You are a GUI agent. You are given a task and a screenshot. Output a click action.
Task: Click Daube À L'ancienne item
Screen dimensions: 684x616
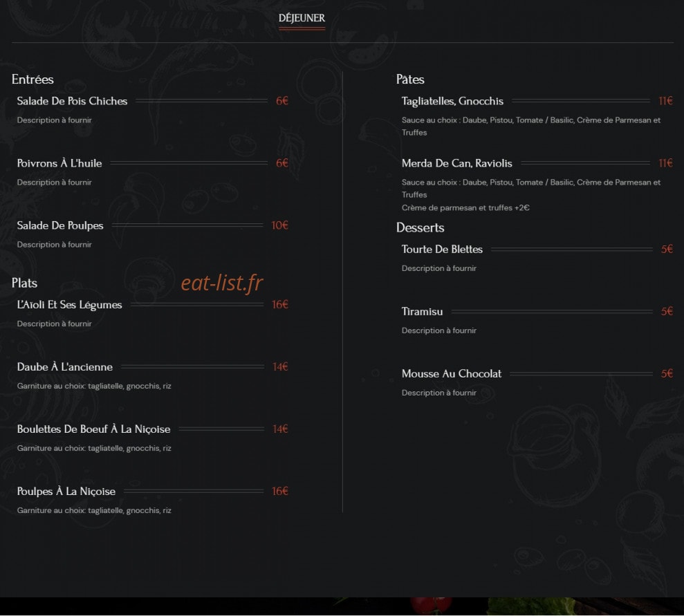click(x=64, y=367)
